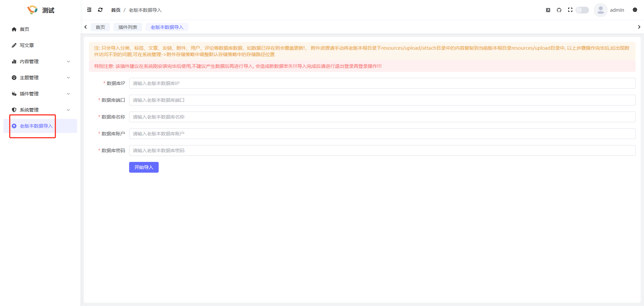Expand the 内容管理 menu

(40, 61)
